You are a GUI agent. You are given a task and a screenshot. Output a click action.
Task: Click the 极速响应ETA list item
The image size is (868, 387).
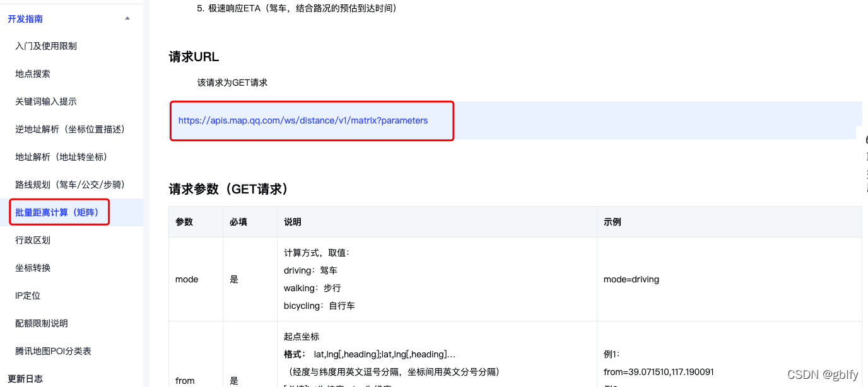pyautogui.click(x=296, y=8)
